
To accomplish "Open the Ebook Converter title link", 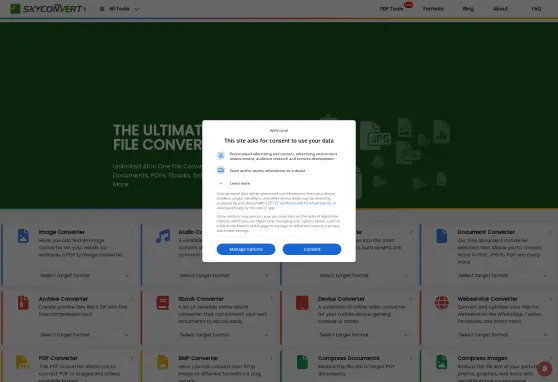I will tap(201, 299).
